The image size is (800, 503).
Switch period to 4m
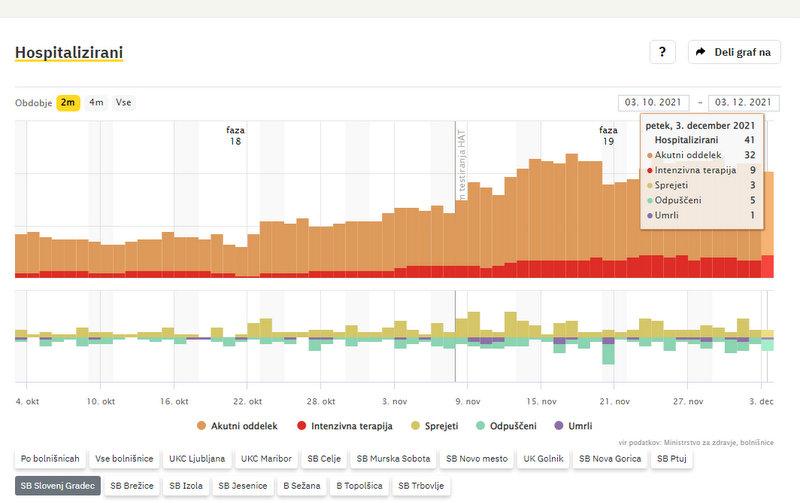[96, 102]
